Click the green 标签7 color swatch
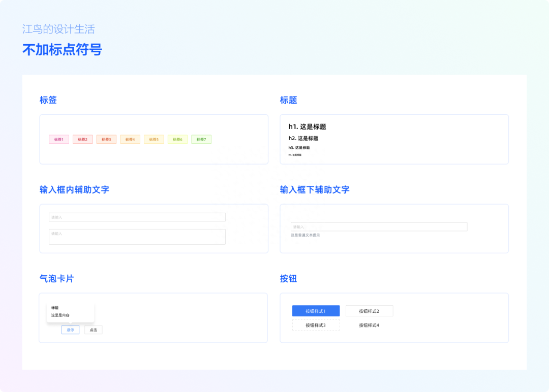 (201, 139)
